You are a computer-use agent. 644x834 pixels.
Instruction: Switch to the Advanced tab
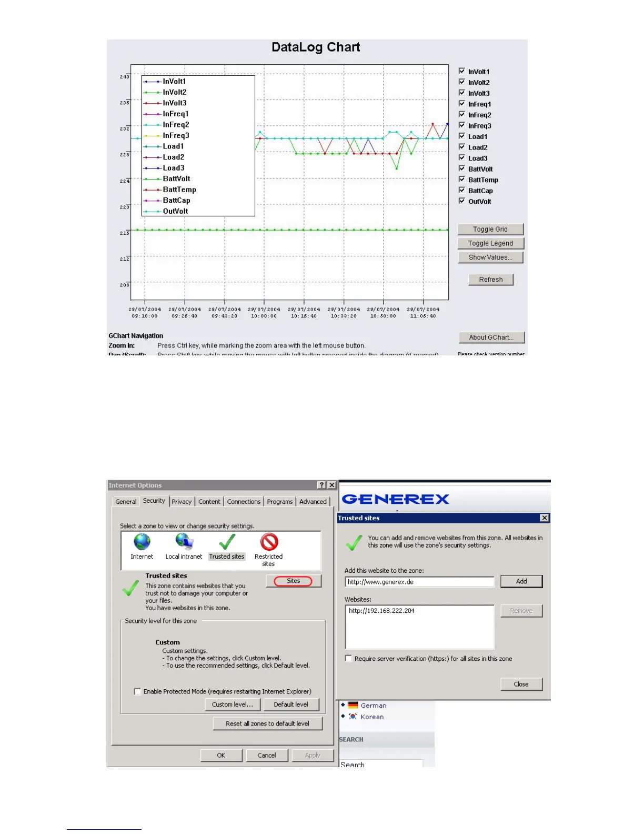(313, 502)
